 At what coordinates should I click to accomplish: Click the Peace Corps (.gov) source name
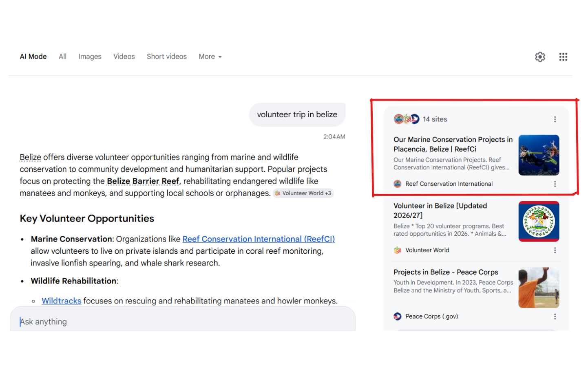432,316
